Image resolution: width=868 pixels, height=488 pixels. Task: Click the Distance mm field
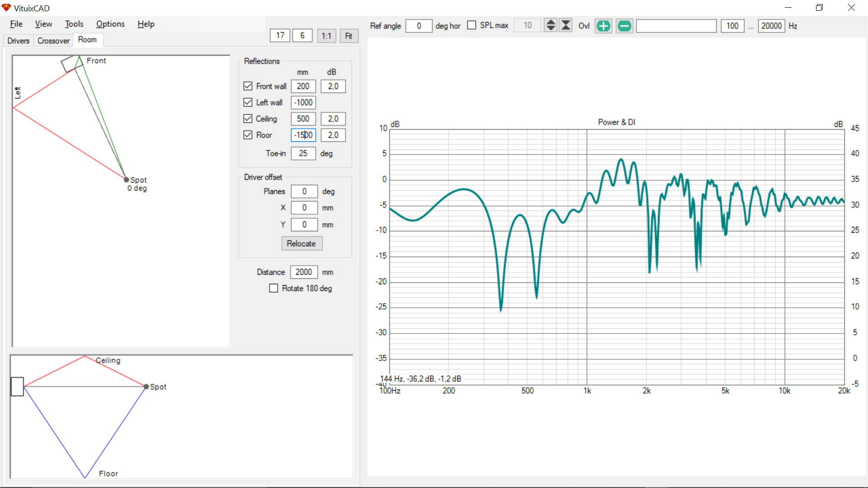[x=304, y=272]
